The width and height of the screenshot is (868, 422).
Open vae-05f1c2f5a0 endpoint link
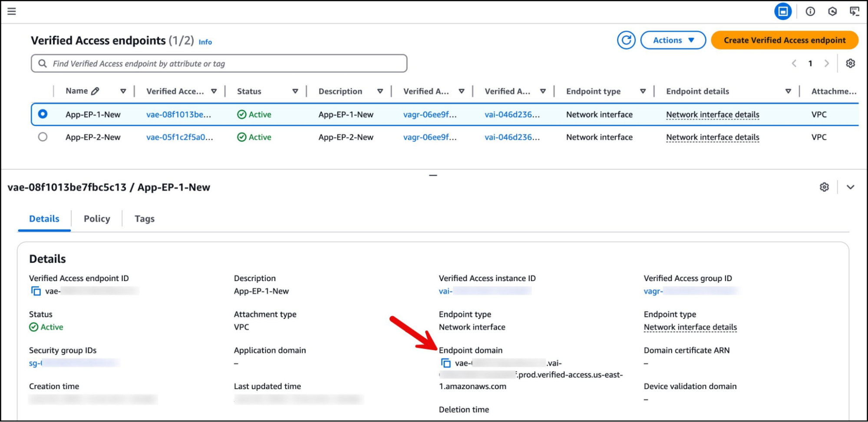(x=179, y=137)
